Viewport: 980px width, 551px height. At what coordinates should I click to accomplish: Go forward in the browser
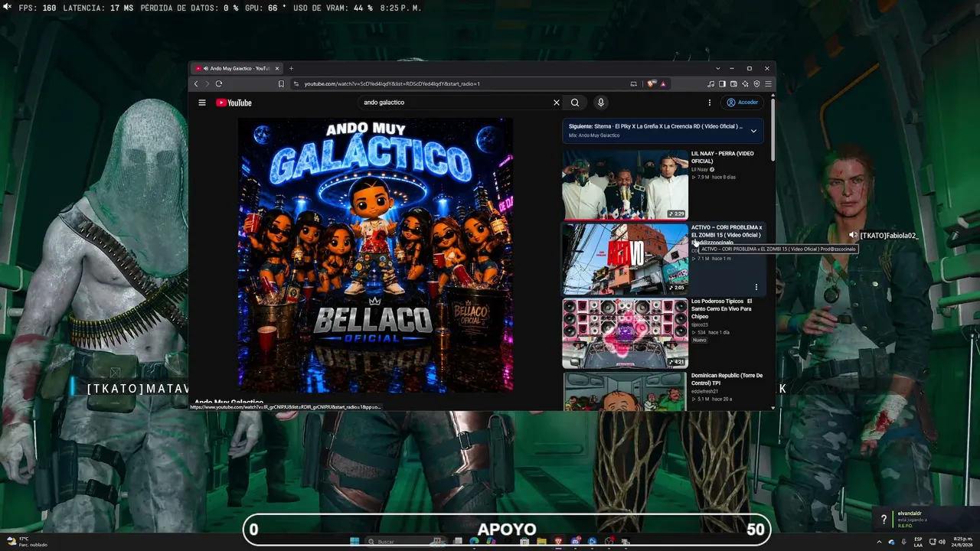207,83
